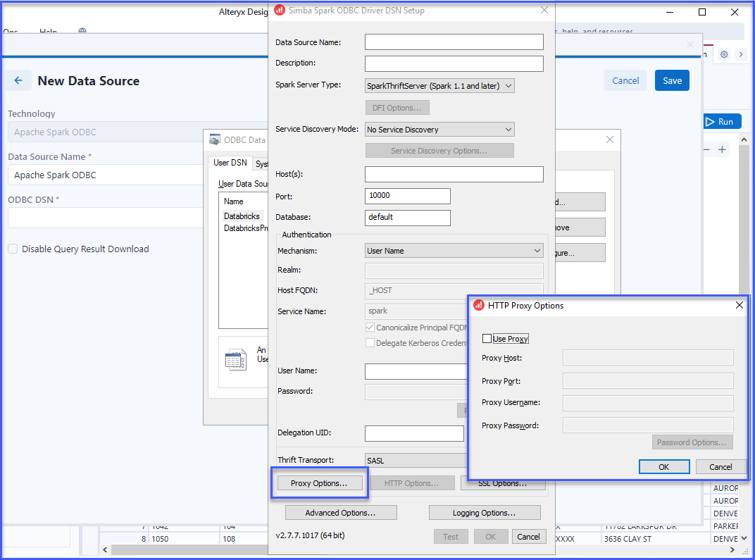Open Logging Options

click(484, 513)
